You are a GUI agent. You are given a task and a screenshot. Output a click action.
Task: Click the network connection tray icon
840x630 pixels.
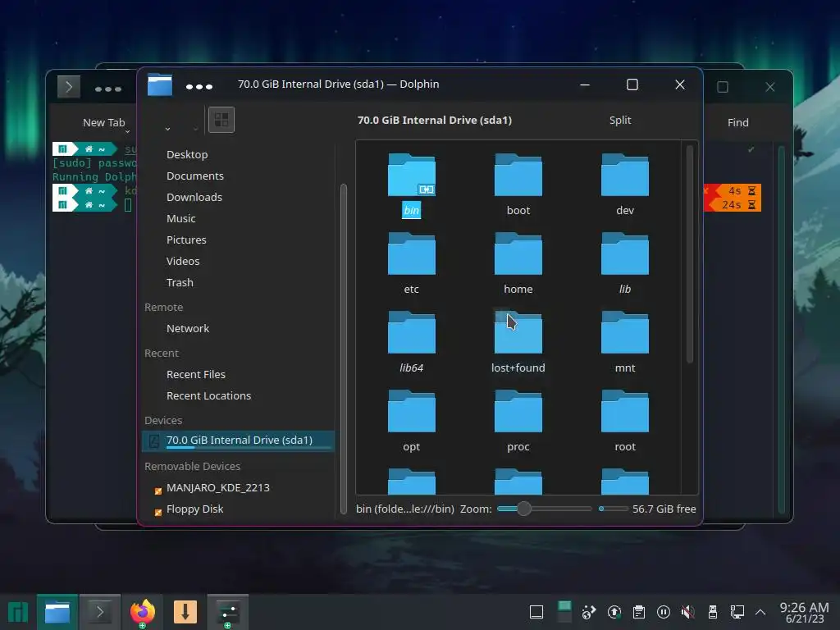[737, 612]
